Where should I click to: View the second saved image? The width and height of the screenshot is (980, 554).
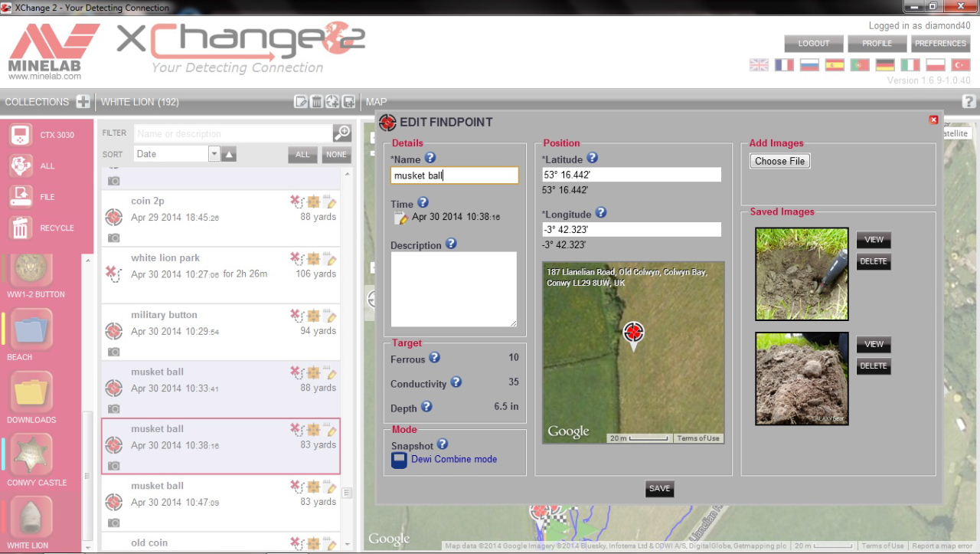click(874, 344)
